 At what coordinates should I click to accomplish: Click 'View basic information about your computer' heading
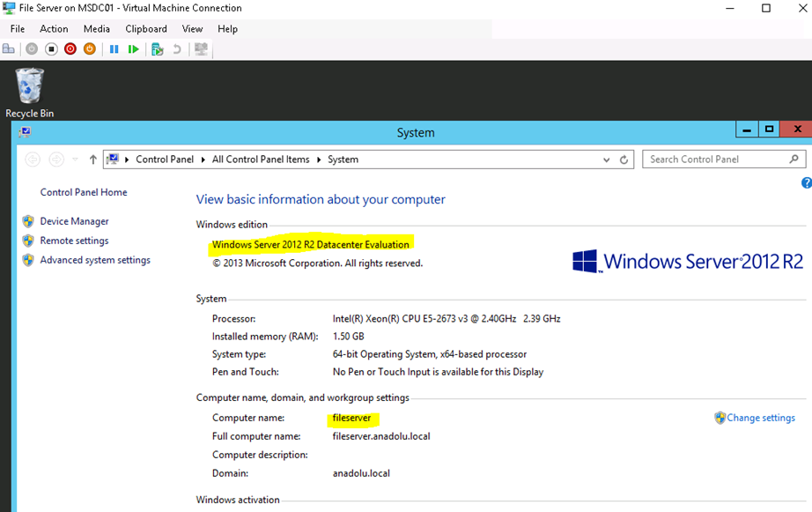[321, 199]
